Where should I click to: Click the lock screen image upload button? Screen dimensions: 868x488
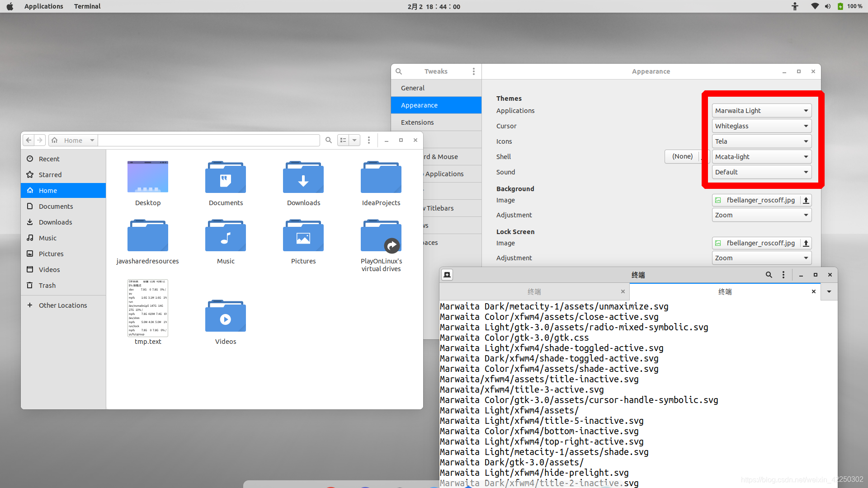point(806,243)
